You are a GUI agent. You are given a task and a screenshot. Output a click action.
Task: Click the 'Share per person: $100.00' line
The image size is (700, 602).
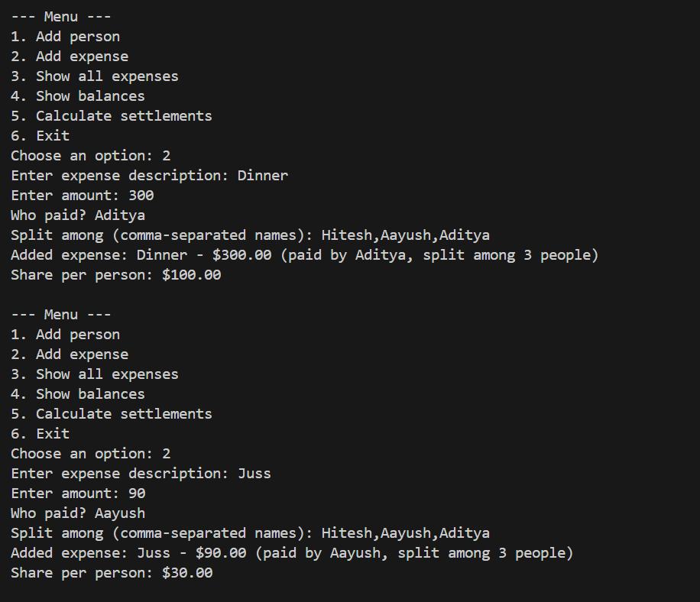point(115,275)
